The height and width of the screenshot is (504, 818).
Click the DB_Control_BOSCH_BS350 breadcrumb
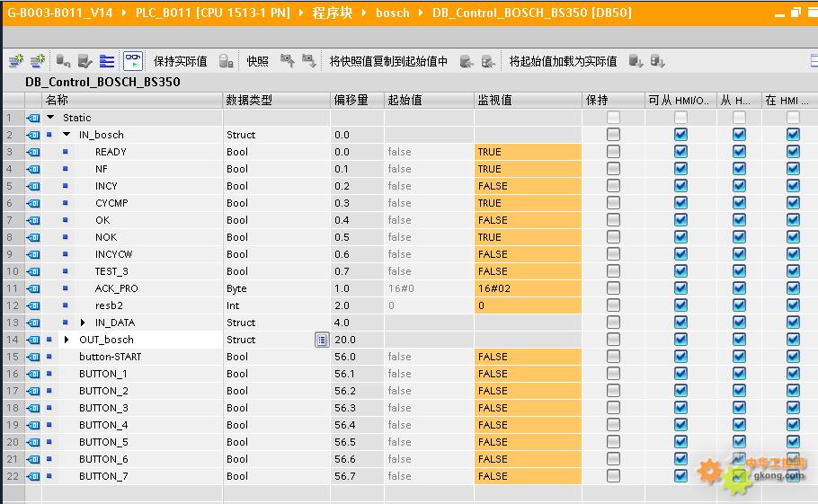click(x=531, y=13)
